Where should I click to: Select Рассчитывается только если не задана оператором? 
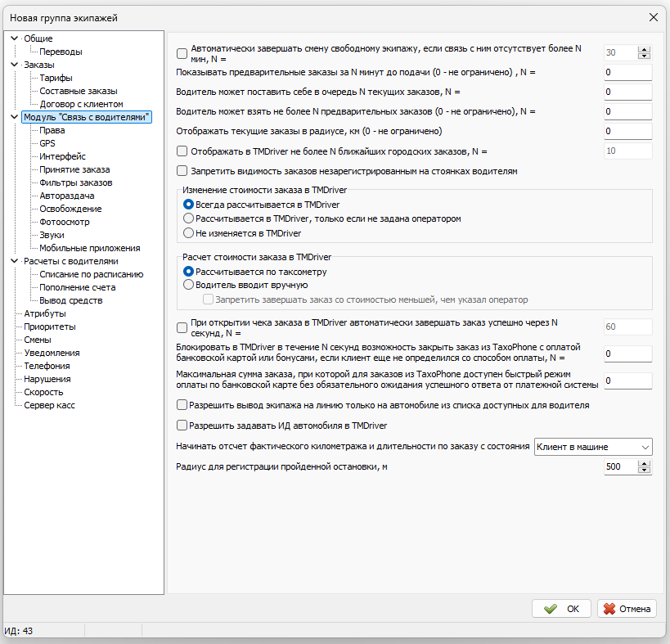[x=188, y=218]
